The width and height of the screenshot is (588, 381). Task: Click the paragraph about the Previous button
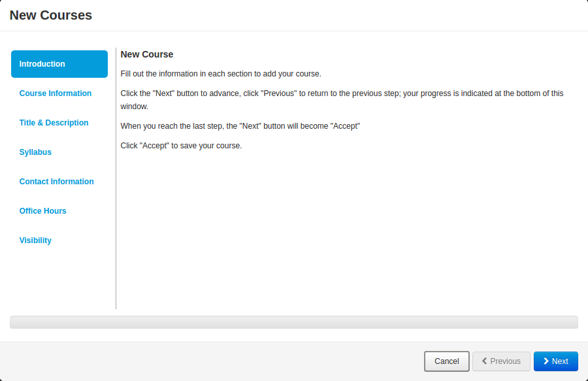342,100
